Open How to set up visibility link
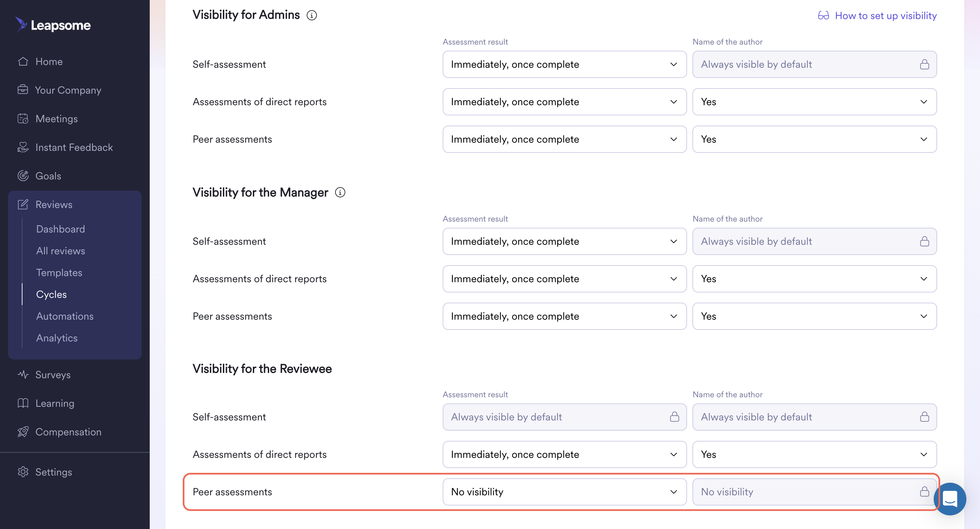This screenshot has height=529, width=980. click(x=886, y=15)
